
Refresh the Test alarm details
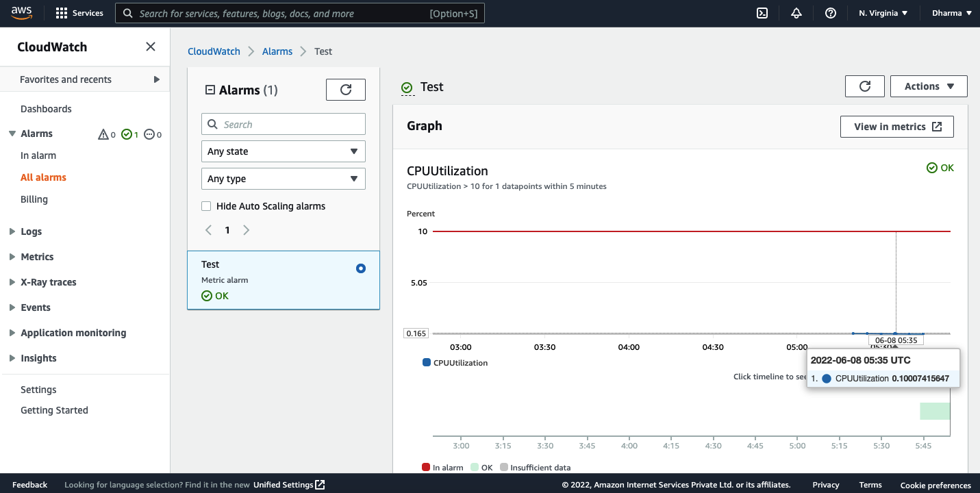click(865, 86)
